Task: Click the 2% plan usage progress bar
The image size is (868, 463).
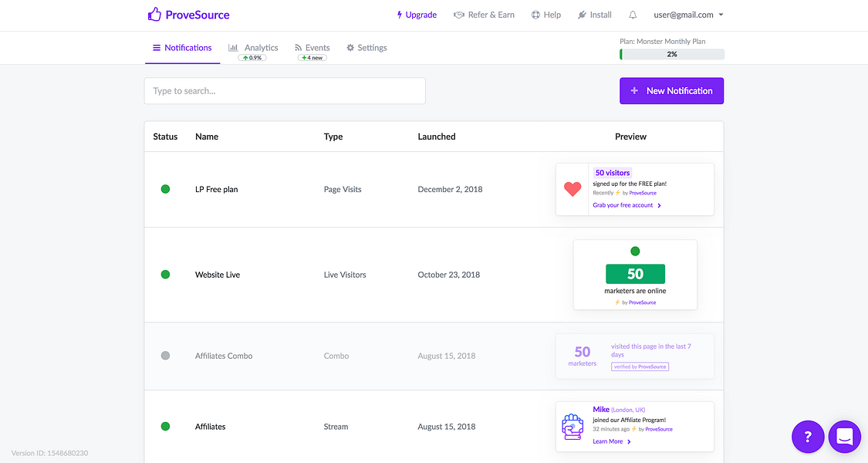Action: pos(671,54)
